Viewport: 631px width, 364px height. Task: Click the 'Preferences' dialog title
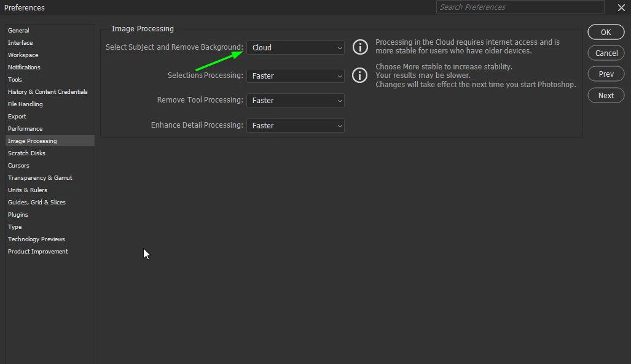(x=24, y=7)
